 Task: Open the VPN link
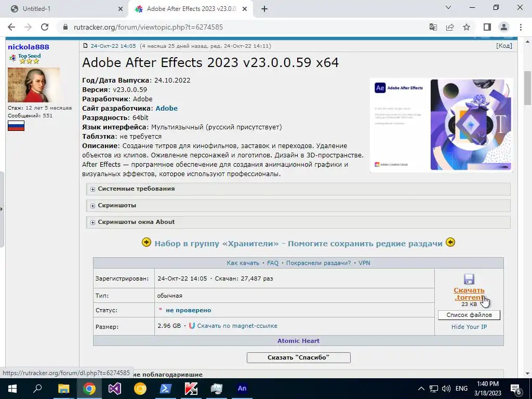[364, 263]
